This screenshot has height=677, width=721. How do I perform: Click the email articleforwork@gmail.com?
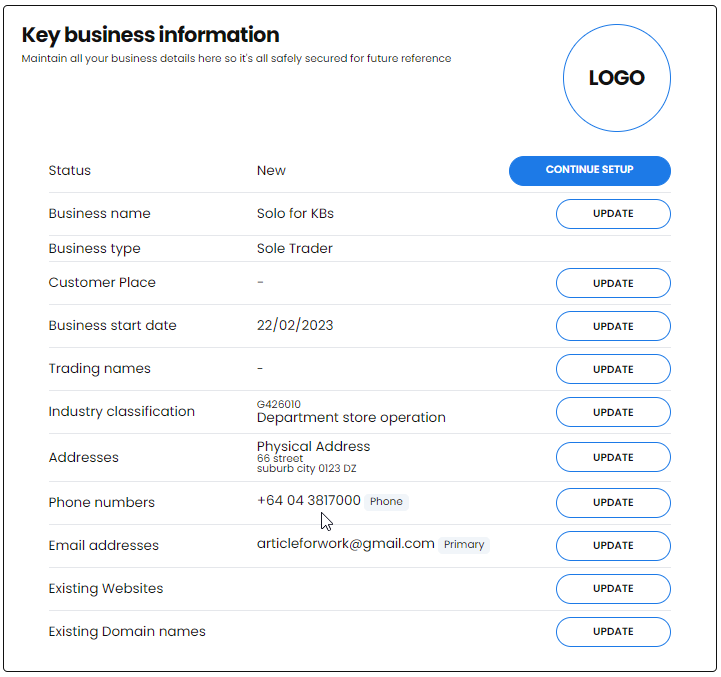pos(345,544)
